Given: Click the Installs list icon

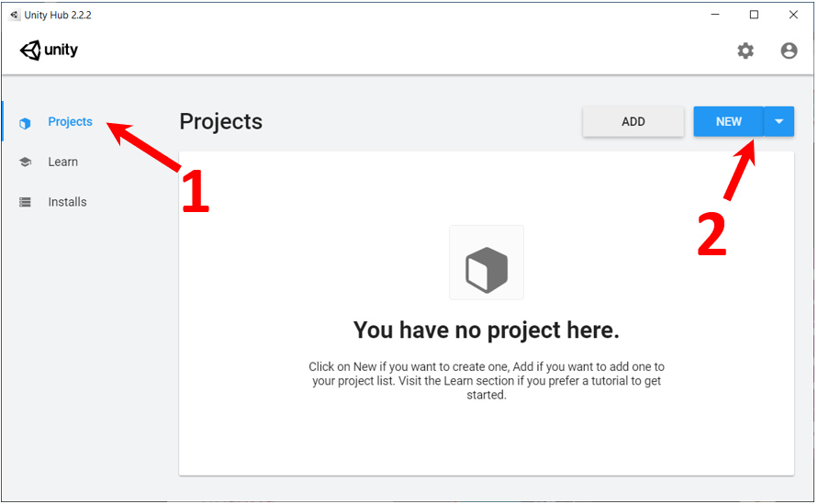Looking at the screenshot, I should click(25, 202).
